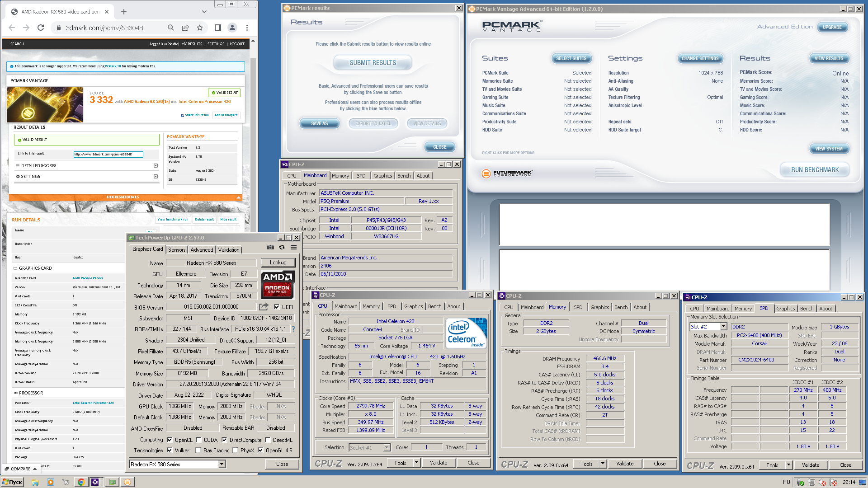
Task: Open the Chrome profile avatar
Action: point(232,28)
